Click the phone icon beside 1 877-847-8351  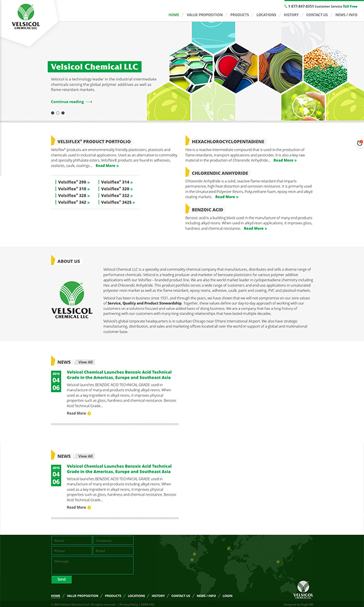point(286,7)
